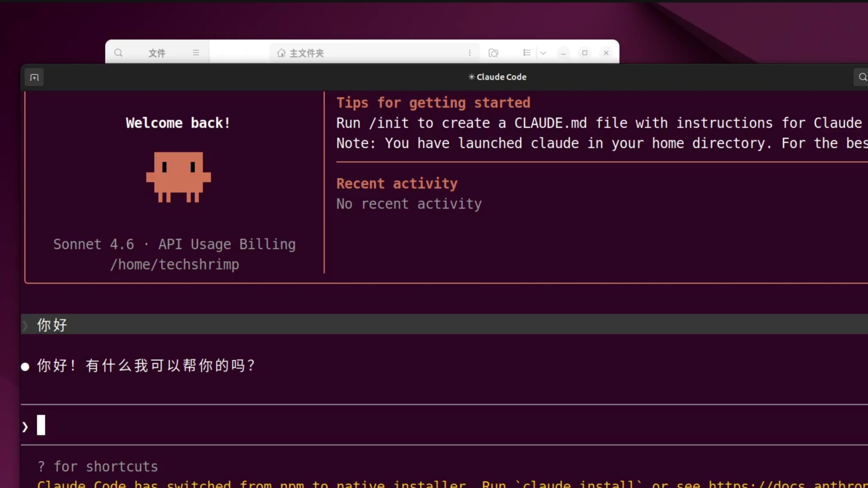Minimize the Files window
The height and width of the screenshot is (488, 868).
point(563,53)
